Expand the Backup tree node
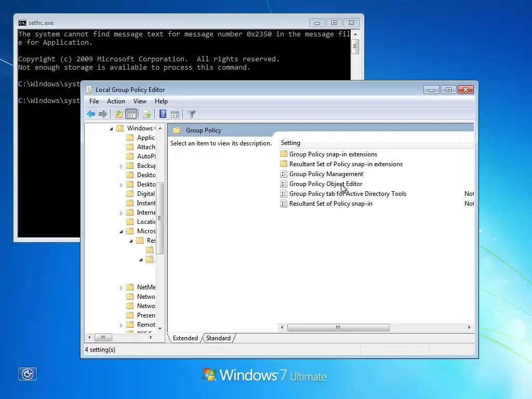The image size is (532, 399). (121, 166)
